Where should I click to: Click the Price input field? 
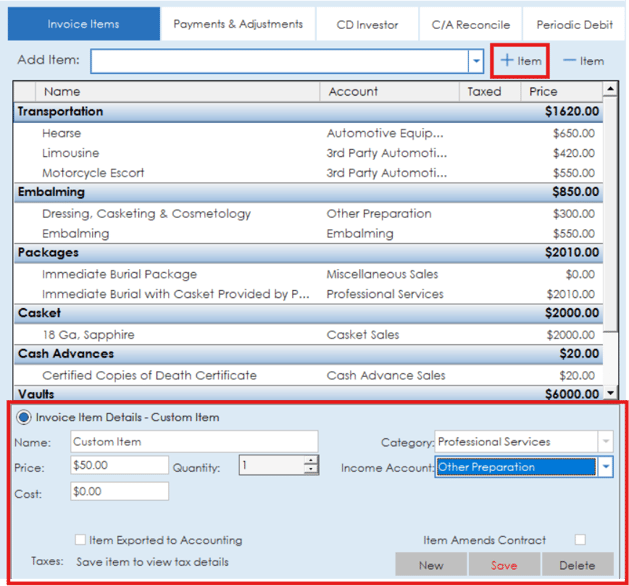coord(120,466)
